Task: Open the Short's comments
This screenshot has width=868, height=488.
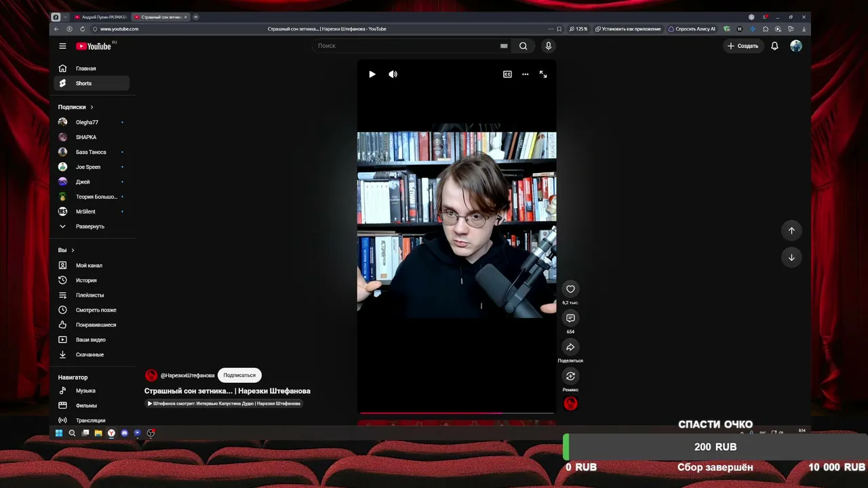Action: tap(570, 319)
